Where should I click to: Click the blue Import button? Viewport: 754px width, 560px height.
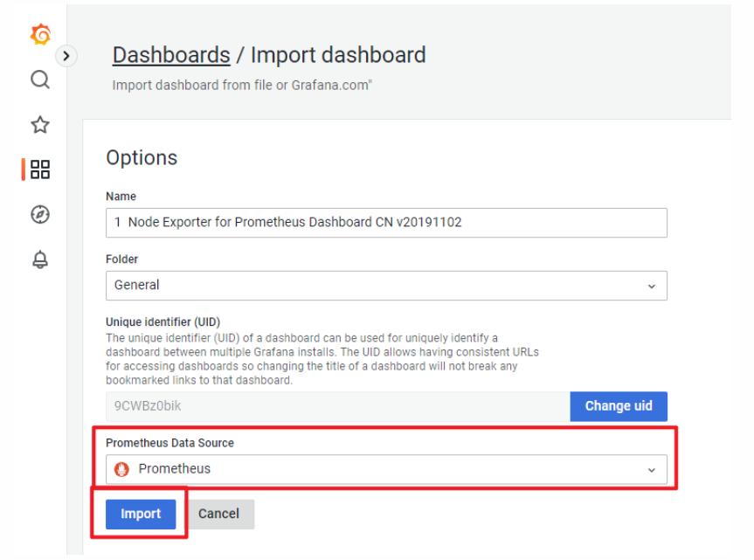141,514
